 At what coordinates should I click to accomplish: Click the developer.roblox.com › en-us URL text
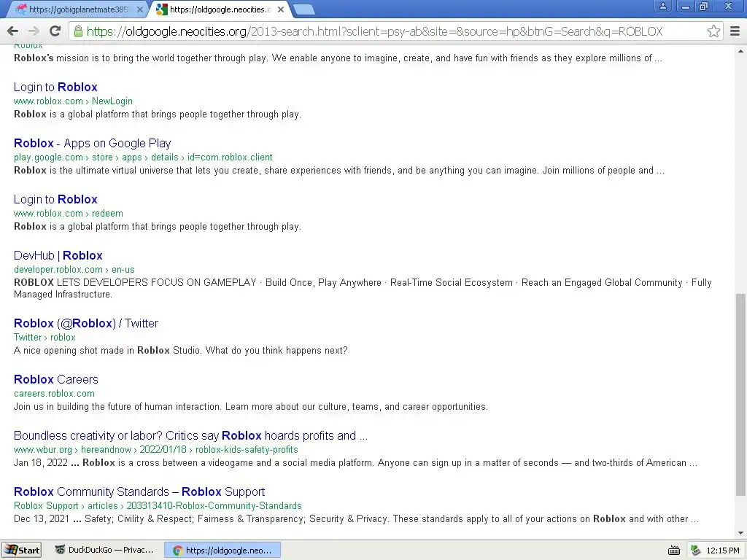point(74,270)
